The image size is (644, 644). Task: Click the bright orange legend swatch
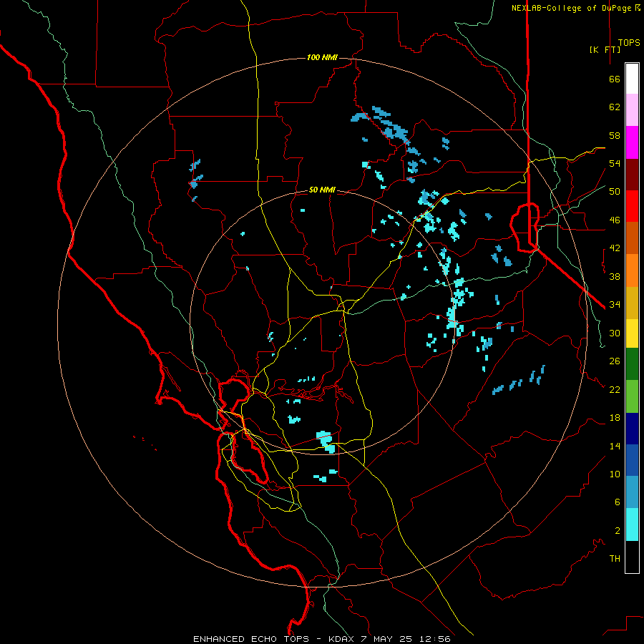click(x=632, y=270)
